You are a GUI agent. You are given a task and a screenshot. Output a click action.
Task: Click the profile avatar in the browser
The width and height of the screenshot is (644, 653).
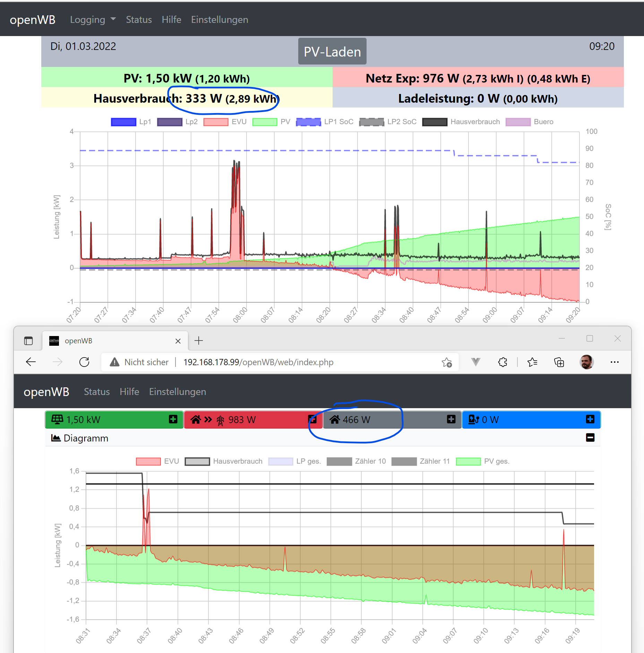point(586,362)
